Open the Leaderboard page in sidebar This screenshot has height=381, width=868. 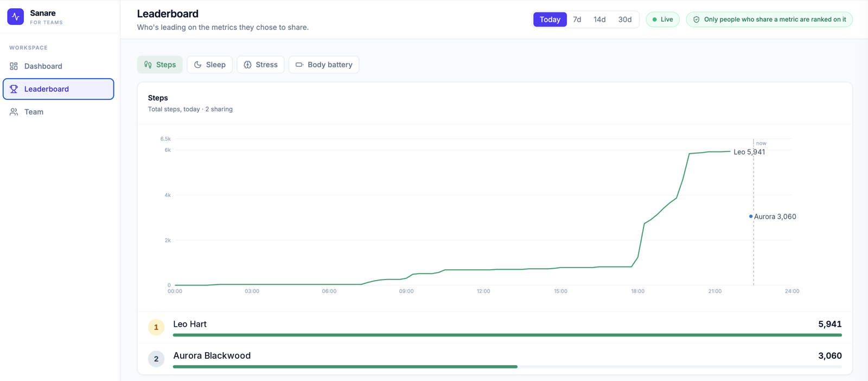59,89
